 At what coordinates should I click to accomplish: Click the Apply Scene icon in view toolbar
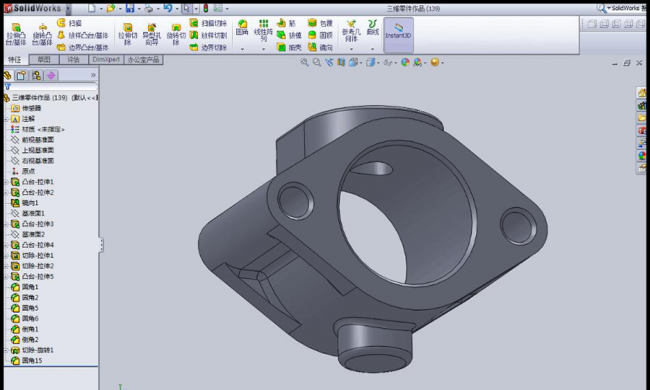coord(418,62)
